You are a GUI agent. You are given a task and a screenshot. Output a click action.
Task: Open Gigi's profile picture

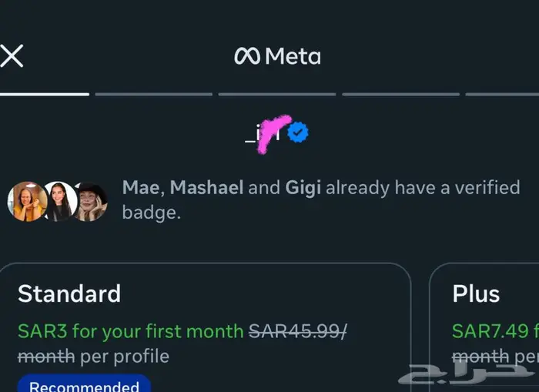pyautogui.click(x=90, y=201)
